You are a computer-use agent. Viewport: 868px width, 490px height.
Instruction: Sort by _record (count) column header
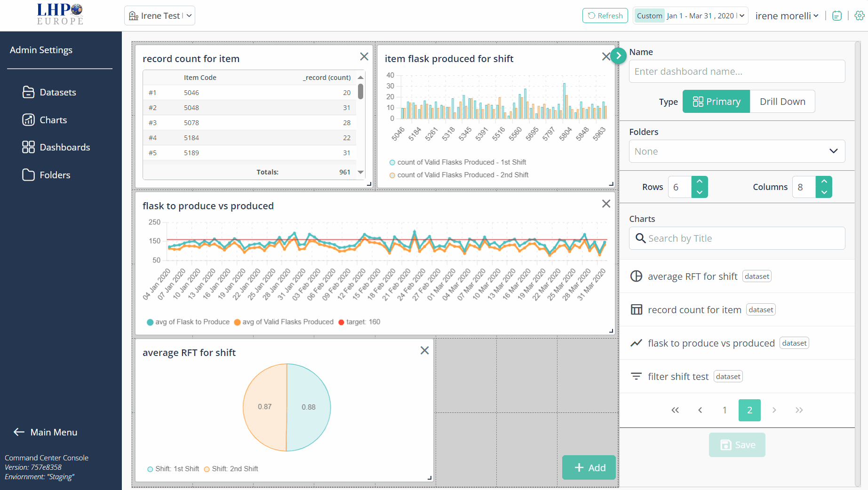click(327, 78)
